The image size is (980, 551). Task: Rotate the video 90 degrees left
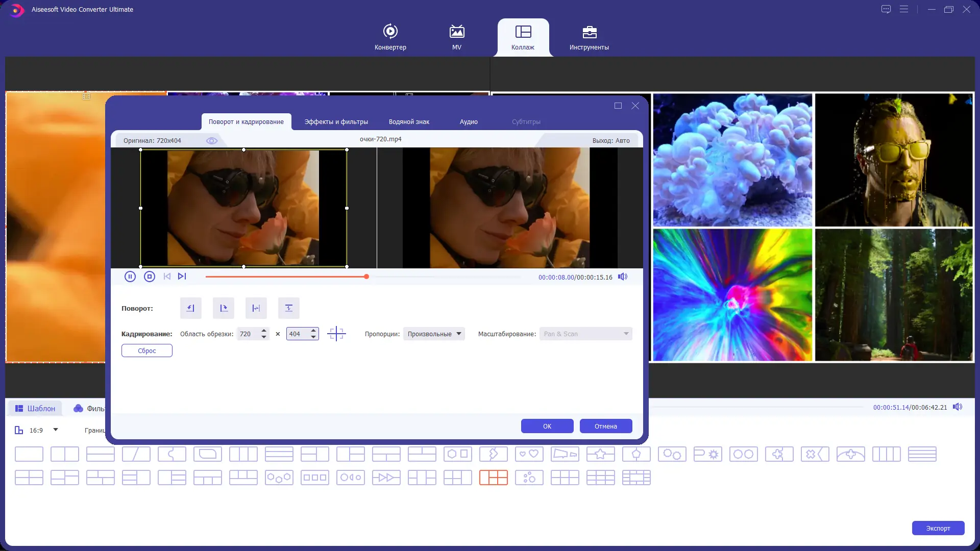(190, 308)
